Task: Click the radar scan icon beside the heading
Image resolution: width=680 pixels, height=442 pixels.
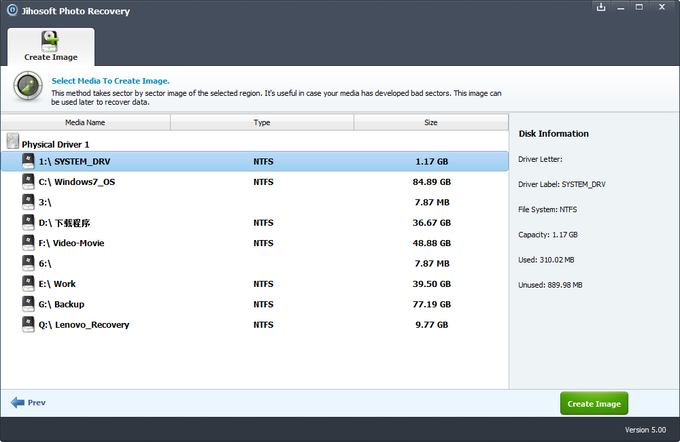Action: (28, 87)
